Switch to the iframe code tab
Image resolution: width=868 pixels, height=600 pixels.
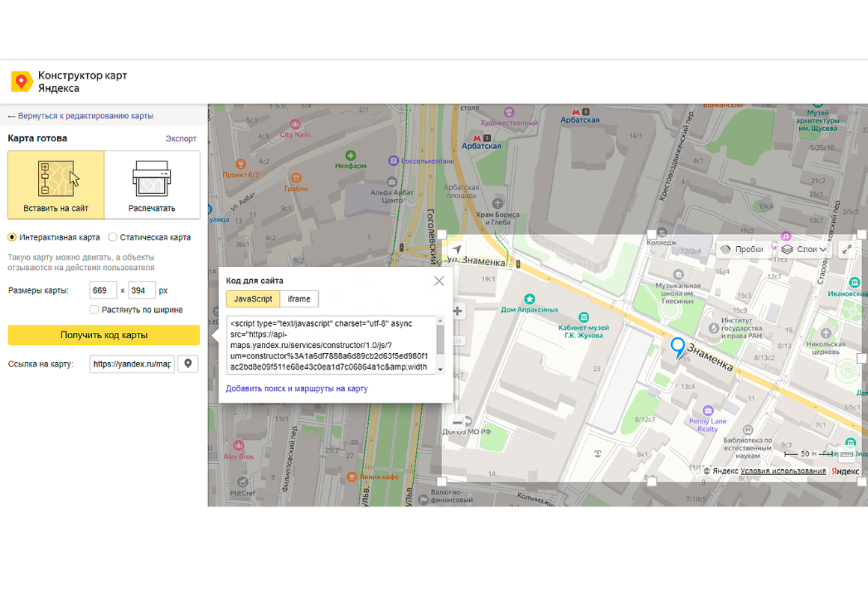[x=299, y=299]
